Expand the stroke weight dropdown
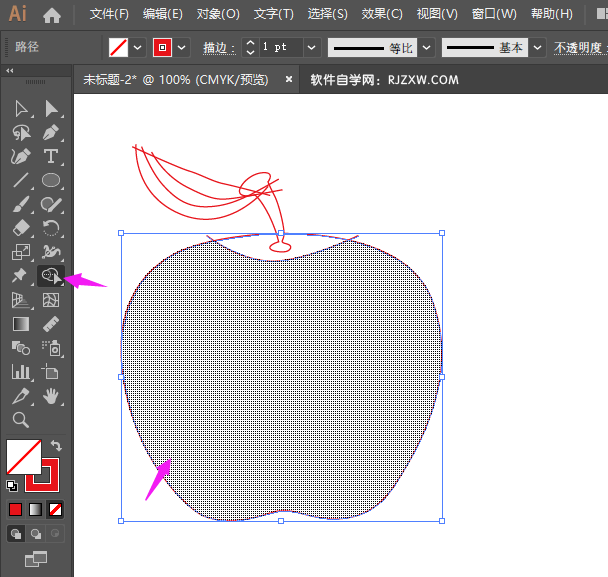This screenshot has width=608, height=577. 312,47
